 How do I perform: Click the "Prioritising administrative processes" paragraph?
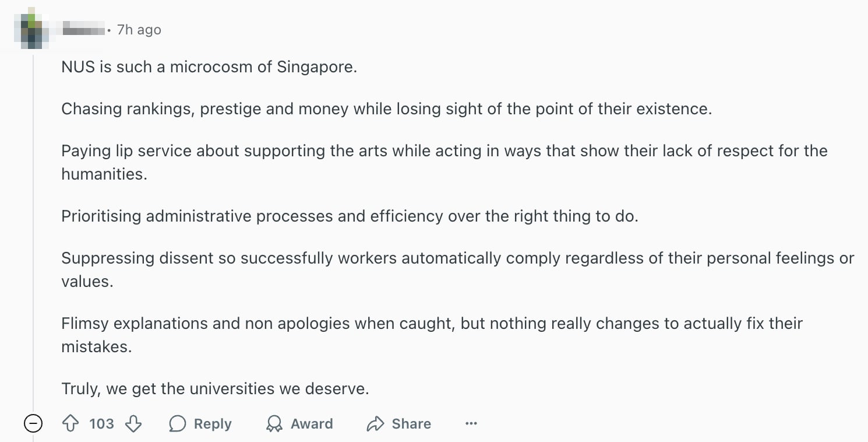point(350,216)
